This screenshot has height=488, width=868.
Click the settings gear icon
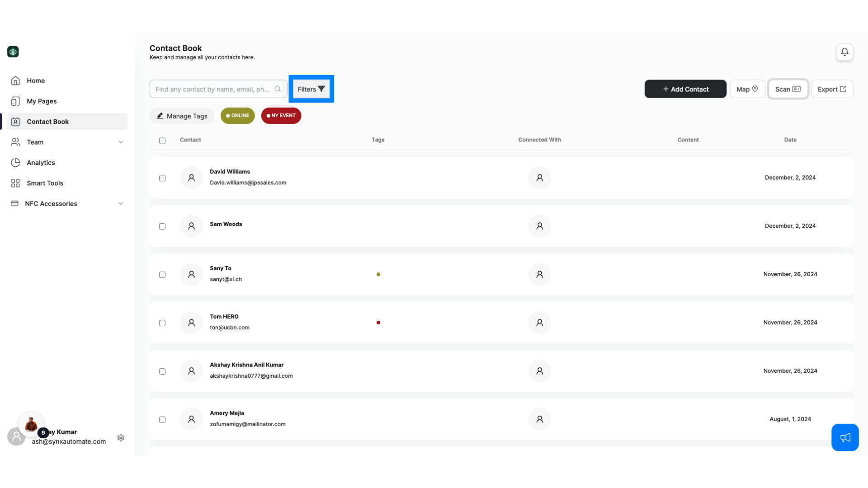(x=120, y=438)
